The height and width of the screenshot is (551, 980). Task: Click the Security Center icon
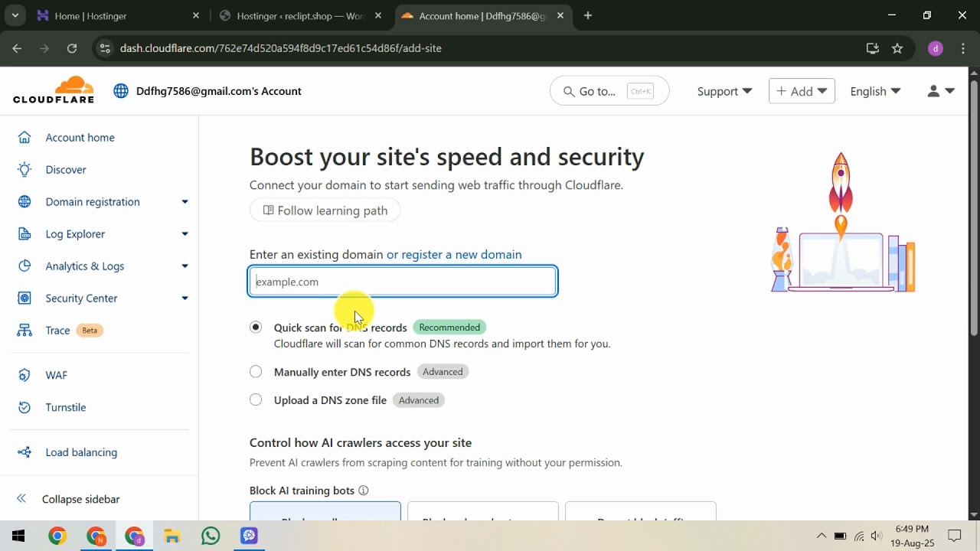[x=24, y=298]
